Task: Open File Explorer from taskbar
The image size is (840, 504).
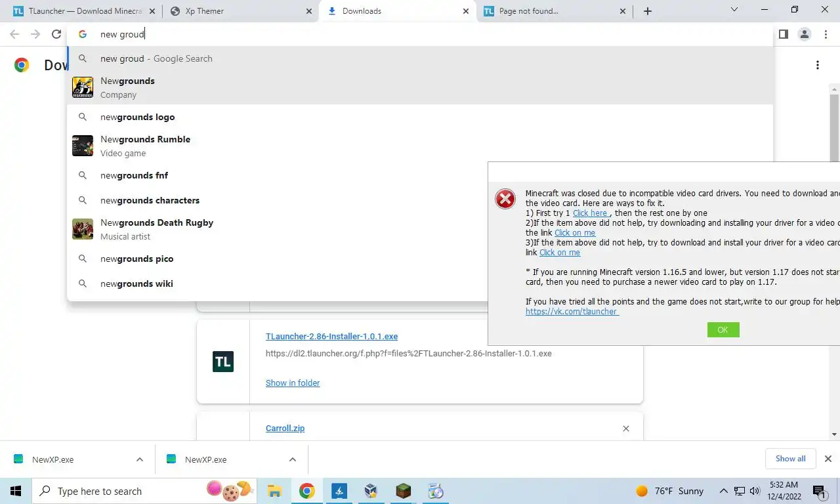Action: click(274, 491)
